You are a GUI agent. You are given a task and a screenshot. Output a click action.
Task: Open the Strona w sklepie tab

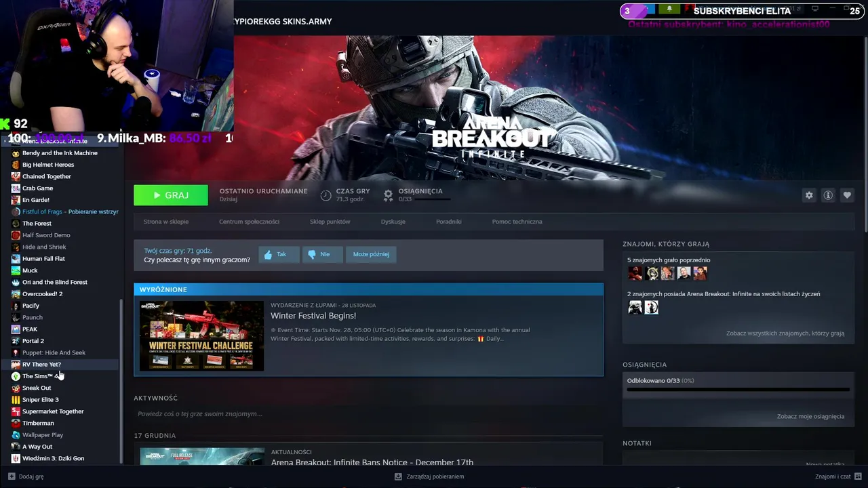166,222
